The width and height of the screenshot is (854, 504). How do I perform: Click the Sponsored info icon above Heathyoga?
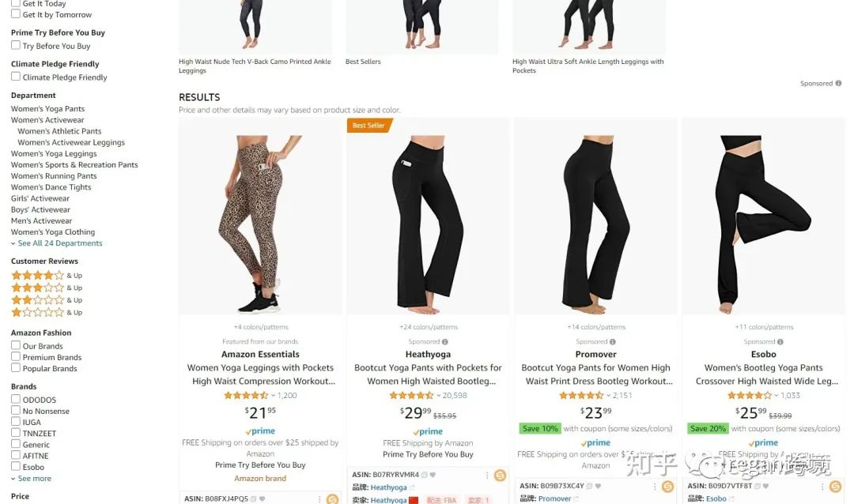(x=445, y=342)
